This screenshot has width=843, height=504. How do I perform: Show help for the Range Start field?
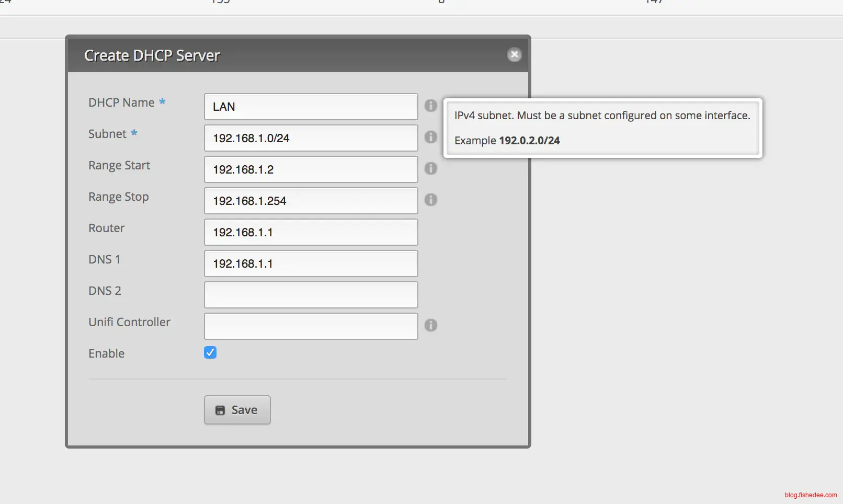click(430, 168)
